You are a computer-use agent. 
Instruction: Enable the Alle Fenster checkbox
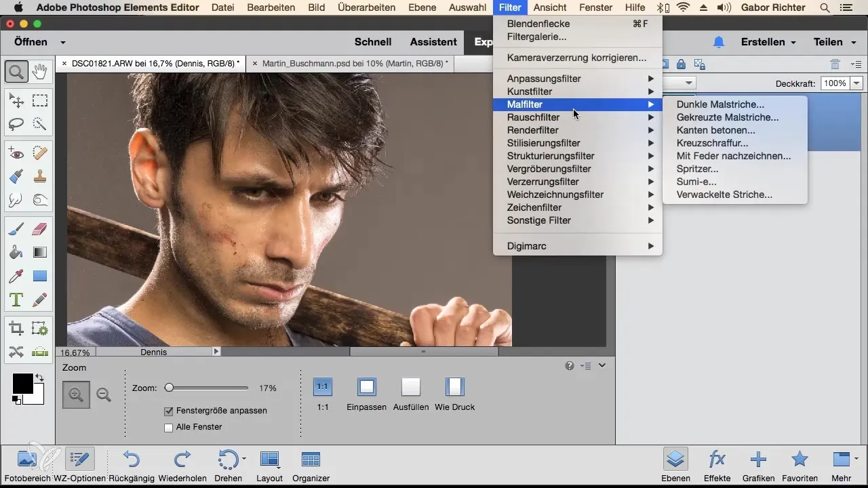[169, 427]
